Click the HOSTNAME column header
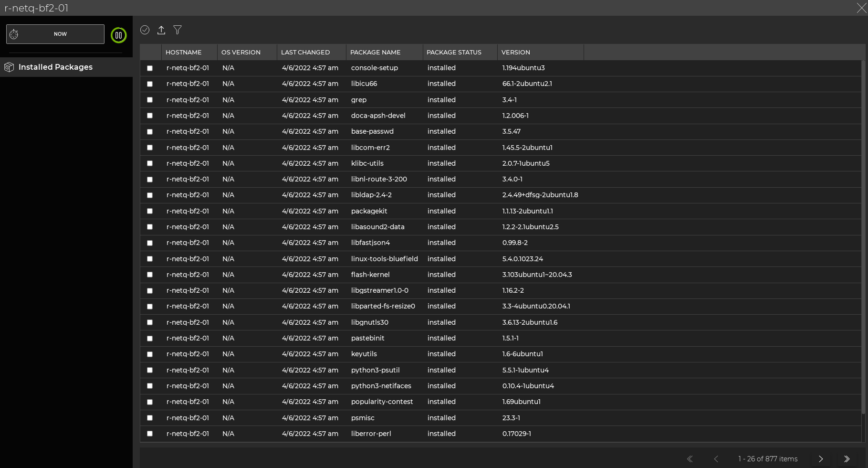Screen dimensions: 868x468 coord(183,53)
